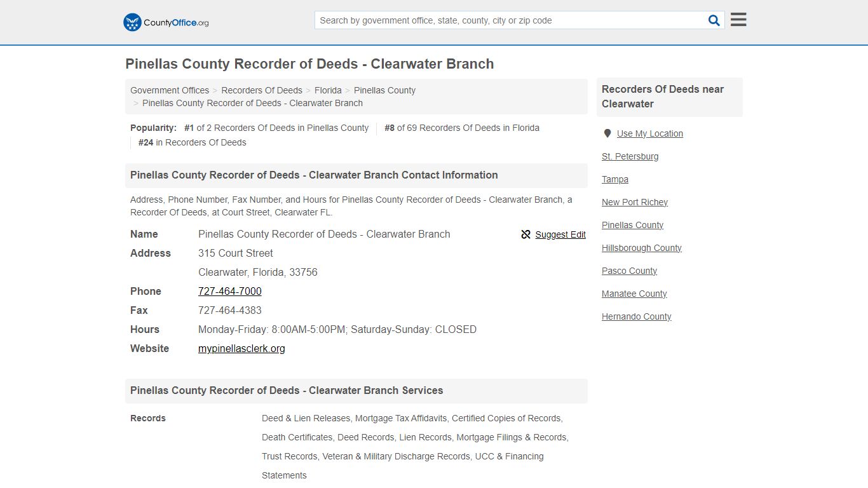Select #8 of 69 Recorders in Florida text
Screen dimensions: 868x488
pyautogui.click(x=462, y=128)
